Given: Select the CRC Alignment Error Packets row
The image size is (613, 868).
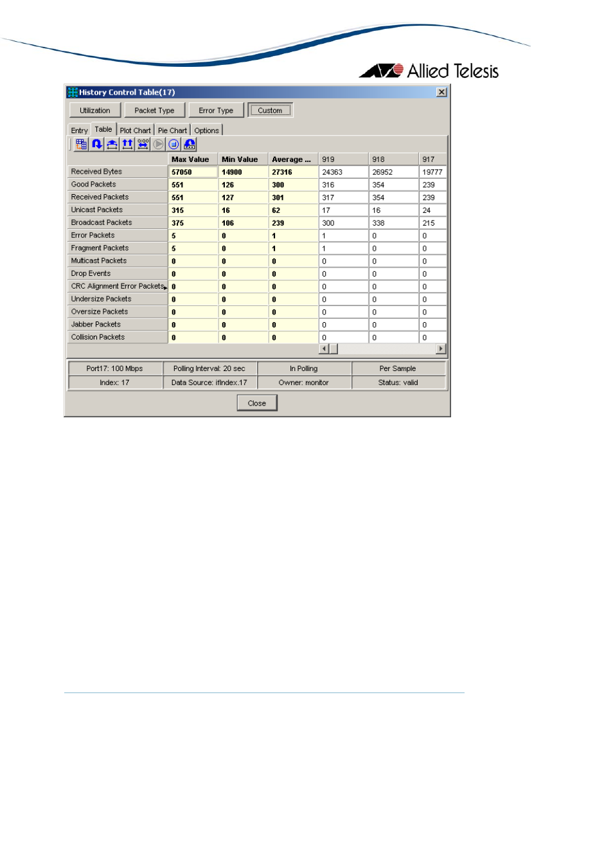Looking at the screenshot, I should pyautogui.click(x=118, y=286).
